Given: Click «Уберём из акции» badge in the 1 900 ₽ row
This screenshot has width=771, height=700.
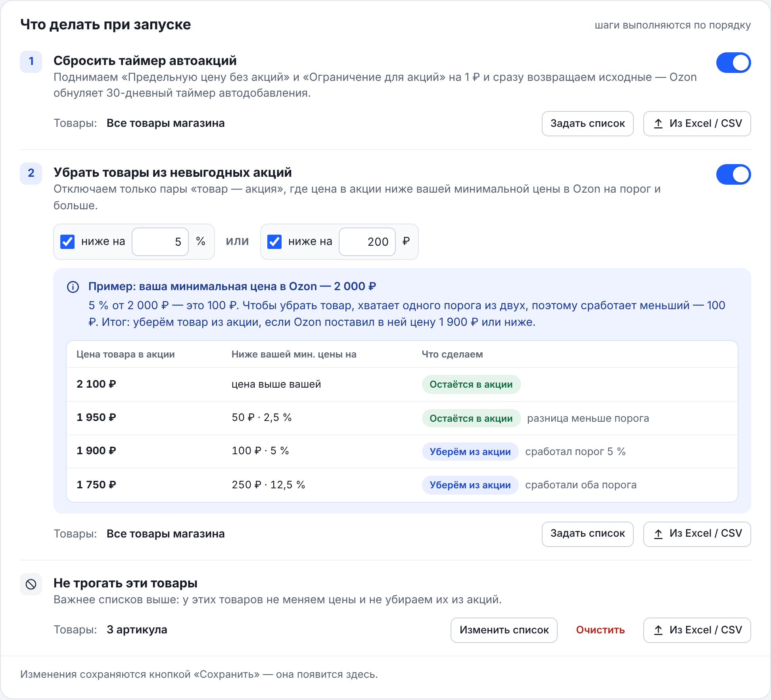Looking at the screenshot, I should [x=470, y=452].
